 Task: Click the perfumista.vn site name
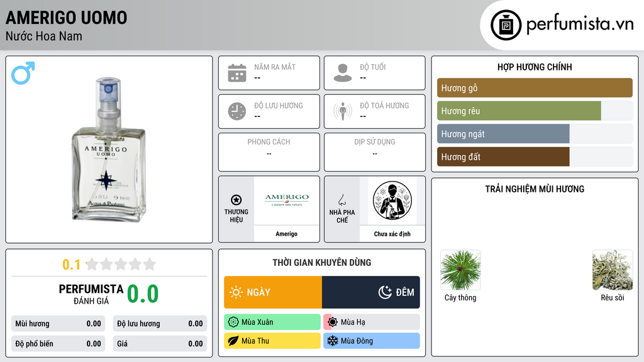(x=580, y=25)
